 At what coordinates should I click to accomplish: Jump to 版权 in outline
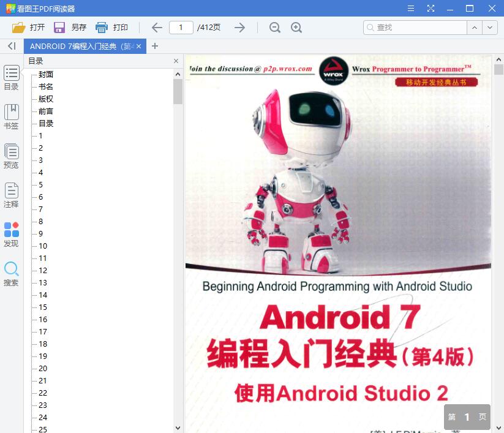[x=46, y=99]
